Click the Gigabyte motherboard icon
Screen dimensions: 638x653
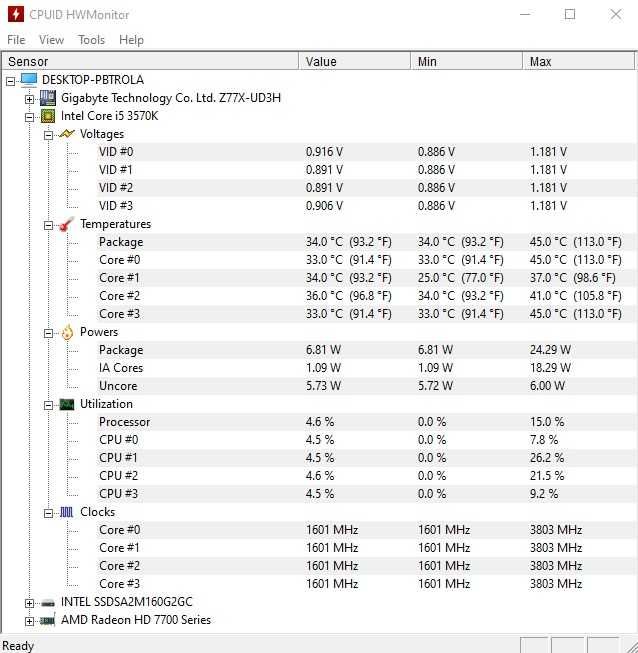47,98
